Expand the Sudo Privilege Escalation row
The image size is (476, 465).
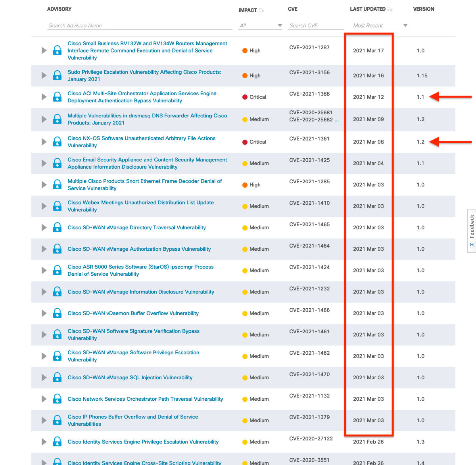pyautogui.click(x=44, y=75)
